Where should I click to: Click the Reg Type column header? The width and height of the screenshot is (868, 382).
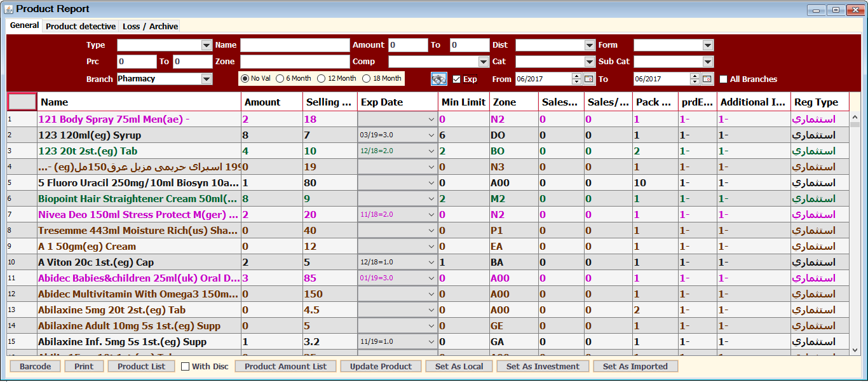(820, 102)
